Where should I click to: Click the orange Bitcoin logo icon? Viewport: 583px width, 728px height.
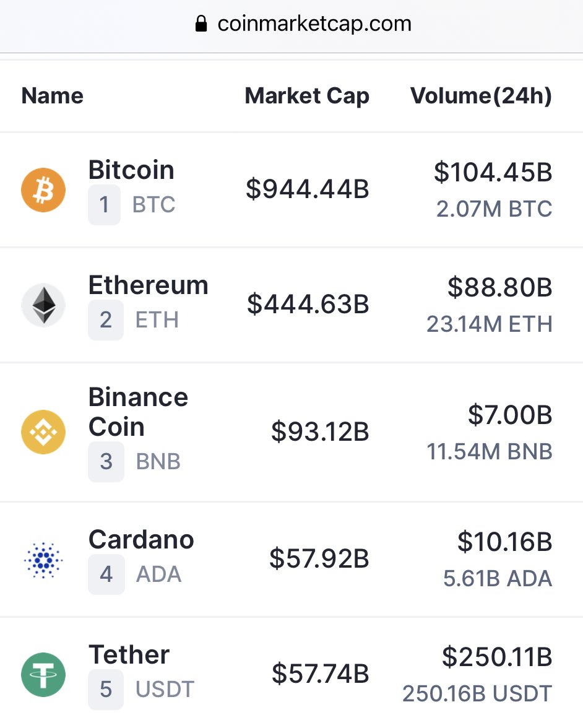pyautogui.click(x=43, y=190)
